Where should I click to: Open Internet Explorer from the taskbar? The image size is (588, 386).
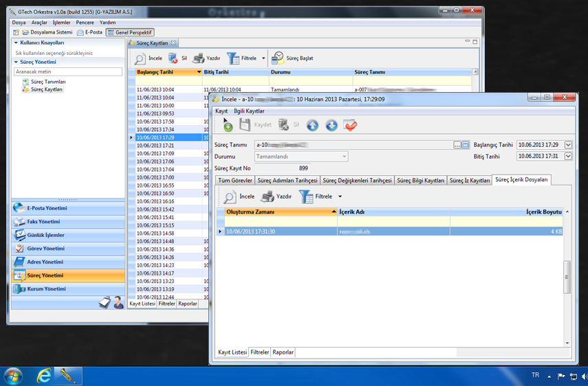[x=44, y=376]
